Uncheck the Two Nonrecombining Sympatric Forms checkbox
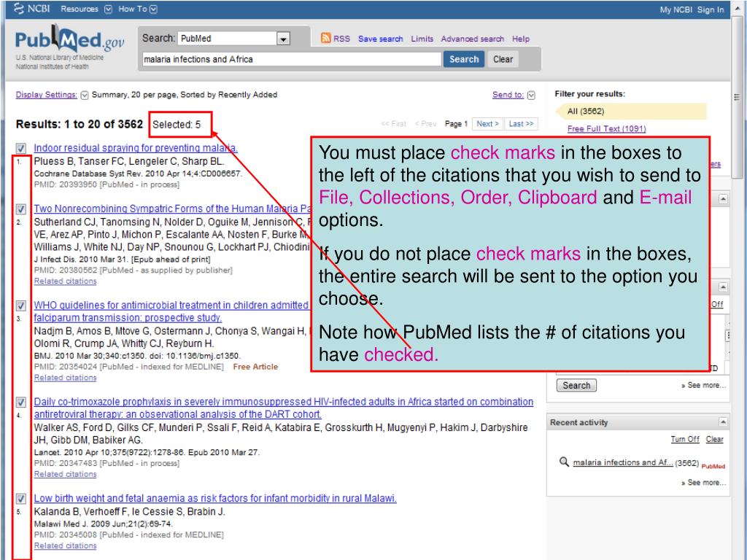This screenshot has width=747, height=560. (21, 209)
